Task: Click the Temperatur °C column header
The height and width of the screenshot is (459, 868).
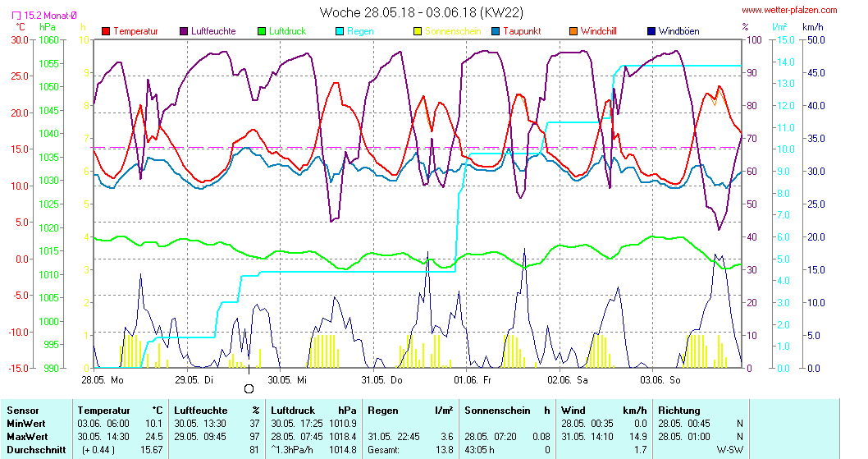Action: [120, 411]
